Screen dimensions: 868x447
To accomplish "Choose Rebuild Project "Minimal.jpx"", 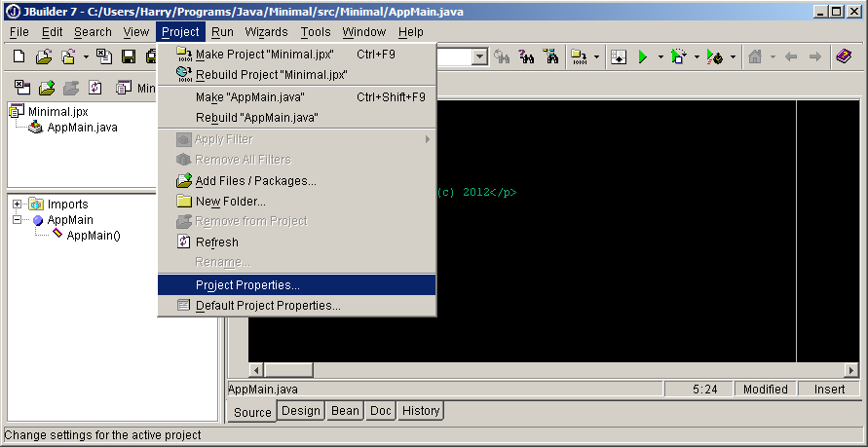I will click(x=297, y=74).
